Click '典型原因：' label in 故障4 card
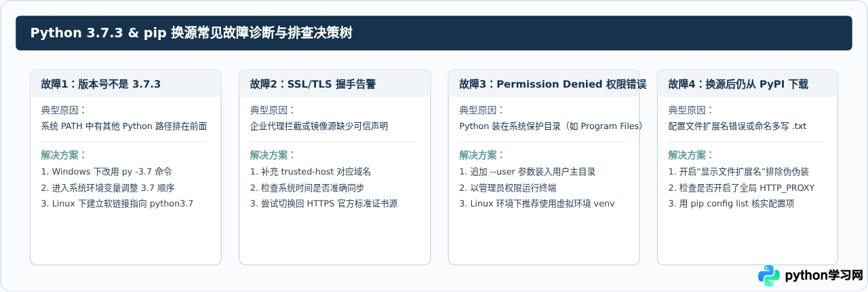This screenshot has height=292, width=868. (690, 110)
